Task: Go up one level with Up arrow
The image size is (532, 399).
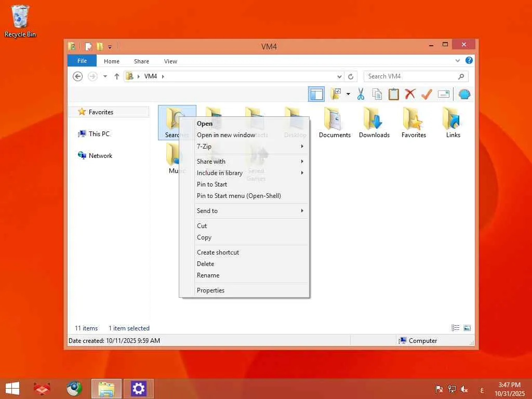Action: [117, 76]
